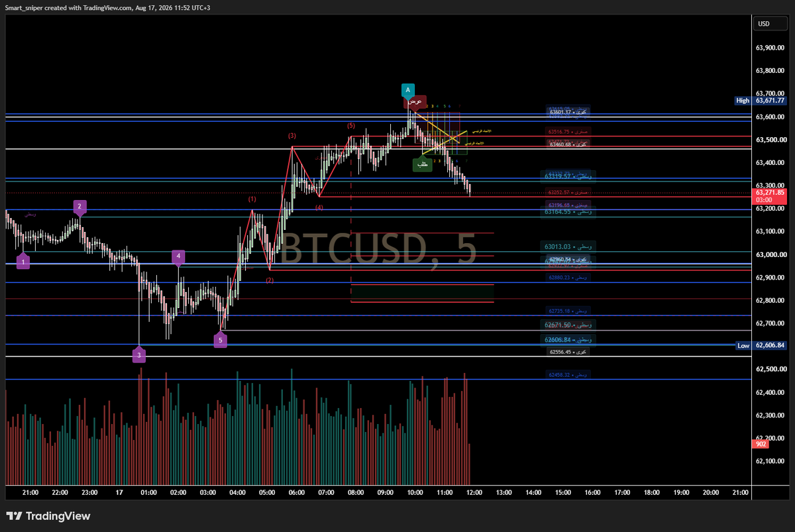Click the 06:00 time axis label
This screenshot has width=795, height=532.
(297, 492)
